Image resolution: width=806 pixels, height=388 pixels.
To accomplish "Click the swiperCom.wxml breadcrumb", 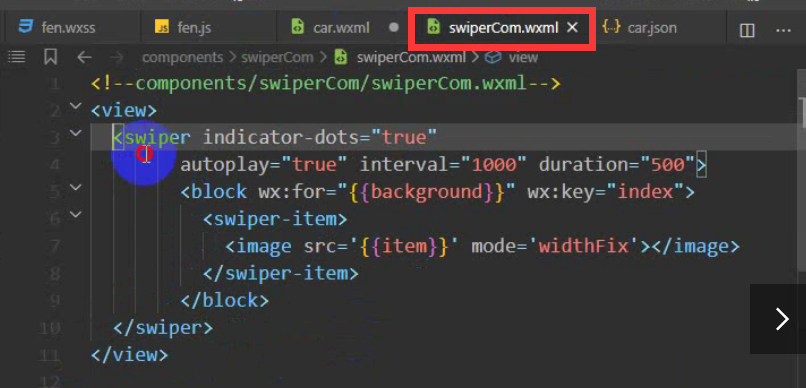I will tap(411, 57).
